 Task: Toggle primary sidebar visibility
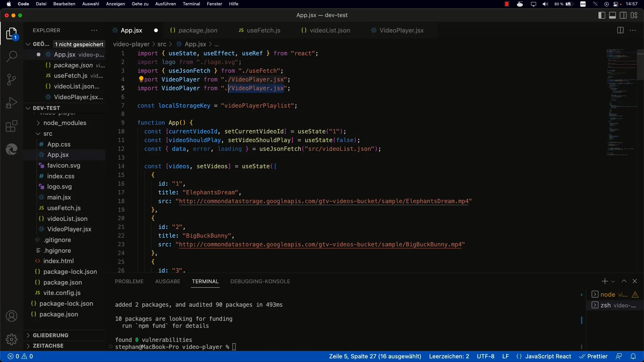[x=602, y=15]
